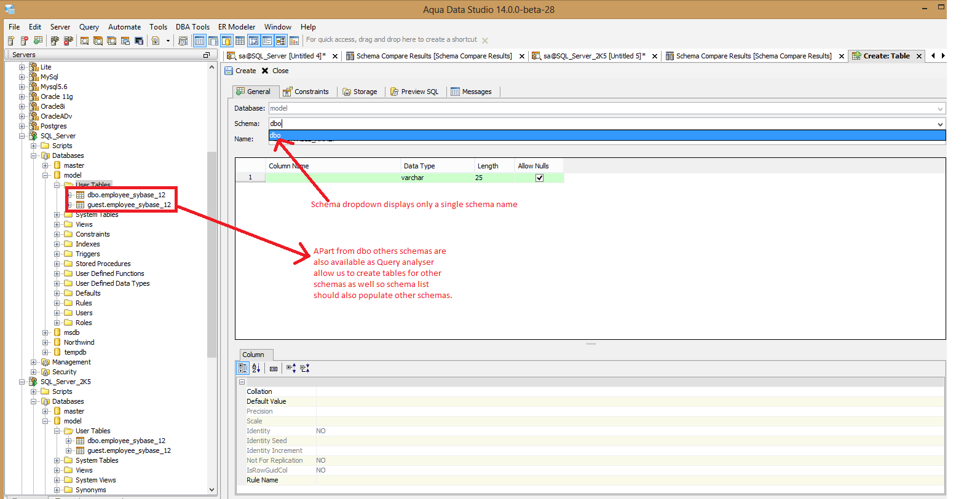Select the OracleADv server icon
The width and height of the screenshot is (980, 499).
pos(34,116)
